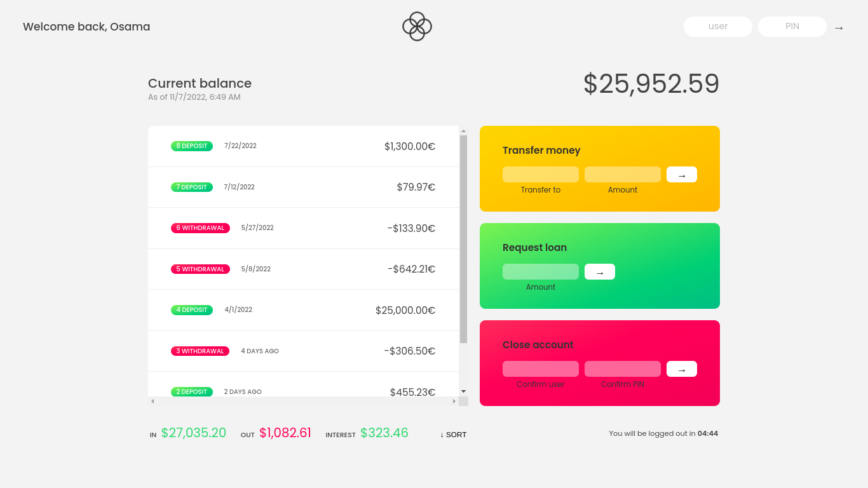Confirm account closure with the arrow button
The width and height of the screenshot is (868, 488).
tap(681, 369)
